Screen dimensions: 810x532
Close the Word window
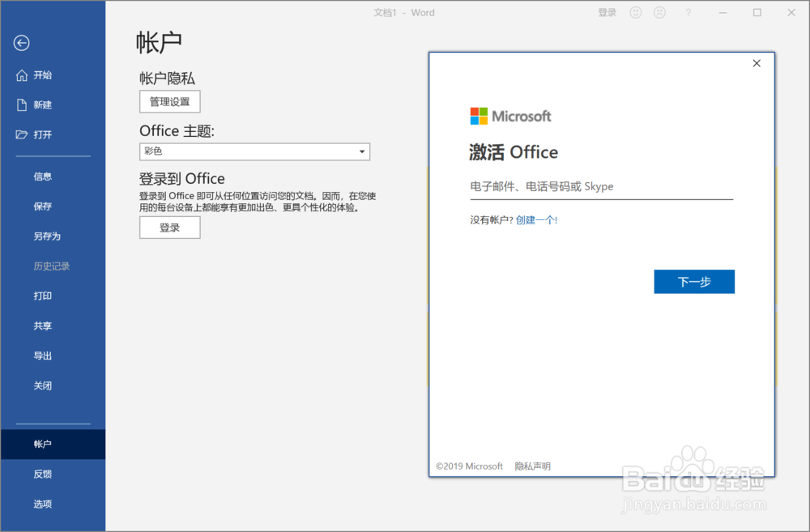tap(791, 12)
